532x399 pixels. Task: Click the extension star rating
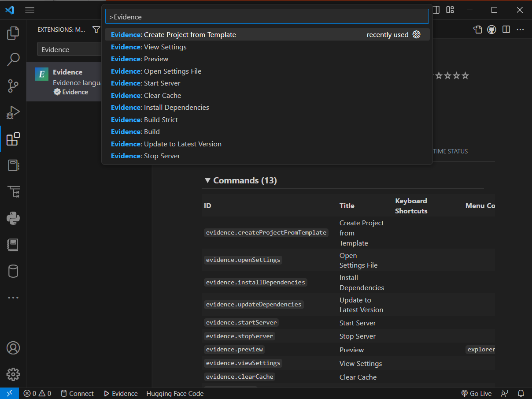coord(451,76)
